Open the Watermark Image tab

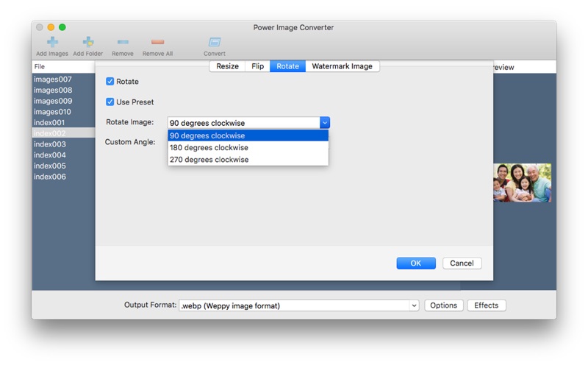342,66
